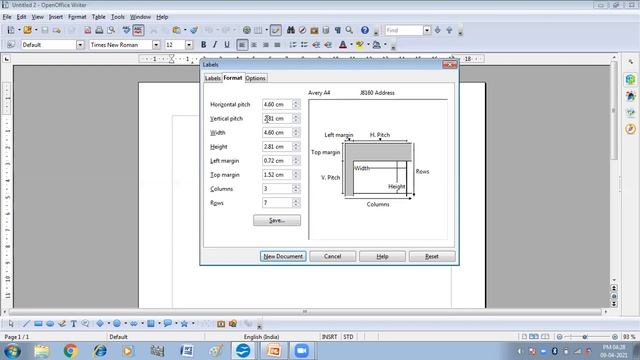Viewport: 640px width, 360px height.
Task: Click the Background Color icon
Action: point(376,45)
